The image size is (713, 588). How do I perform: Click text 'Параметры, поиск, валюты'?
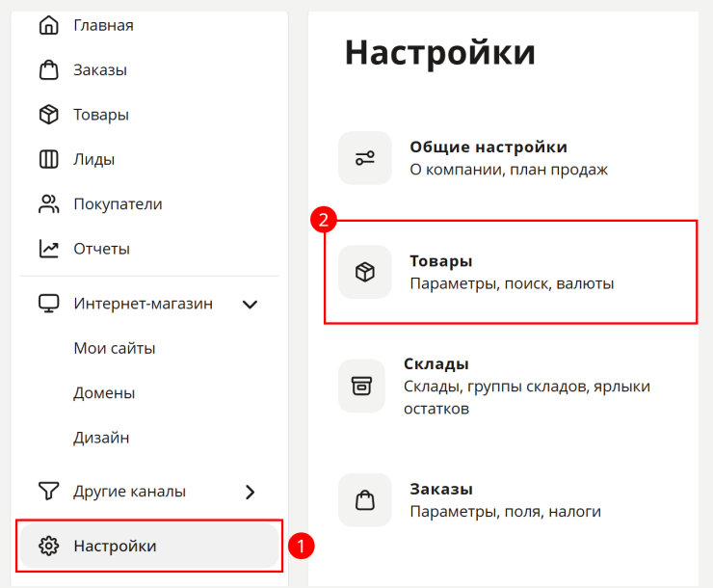[512, 283]
